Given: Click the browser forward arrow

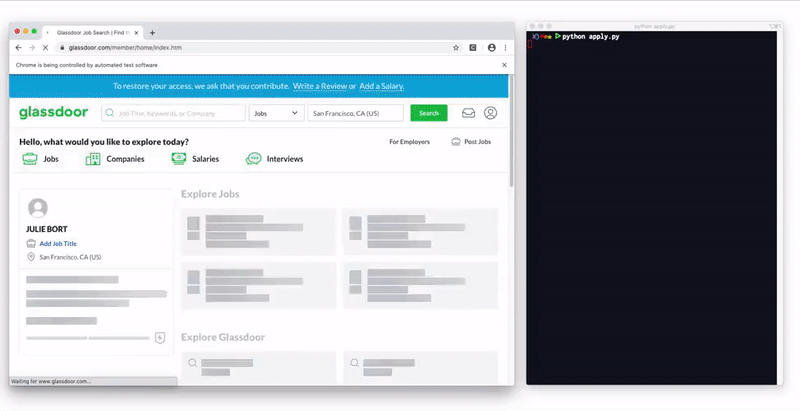Looking at the screenshot, I should pos(32,47).
